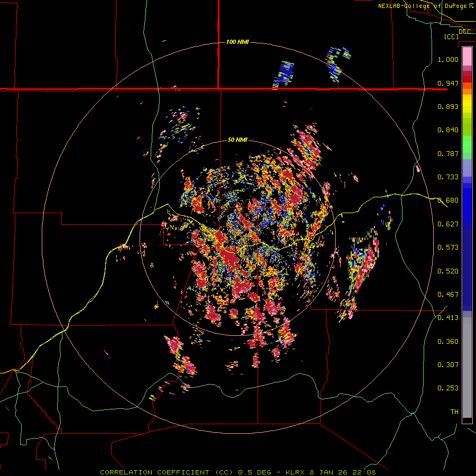Image resolution: width=476 pixels, height=476 pixels.
Task: Click the 0.413 legend value
Action: [448, 318]
